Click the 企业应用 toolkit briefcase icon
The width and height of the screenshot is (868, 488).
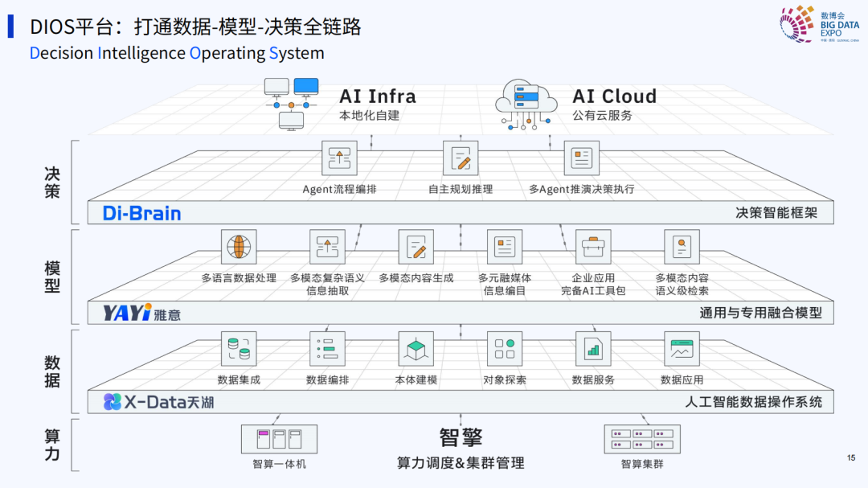(593, 247)
